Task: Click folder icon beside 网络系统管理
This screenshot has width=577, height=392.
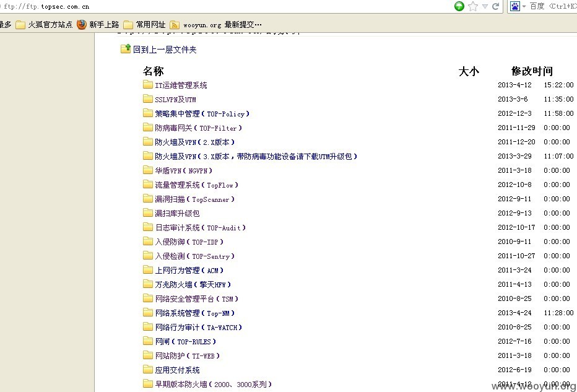Action: (x=148, y=313)
